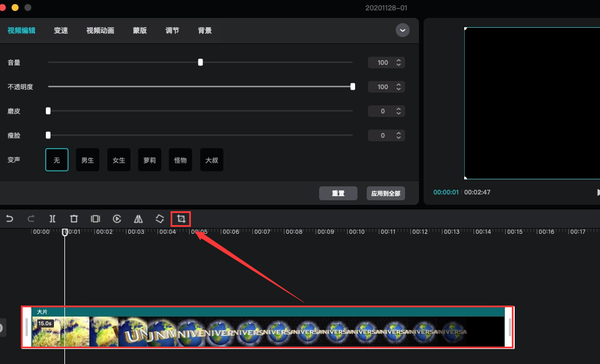Click the project title 20201128-01

point(386,8)
